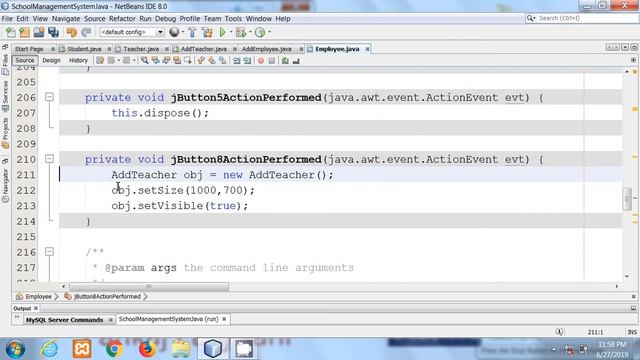The height and width of the screenshot is (360, 640).
Task: Collapse the jButton5ActionPerformed method fold
Action: tap(49, 97)
